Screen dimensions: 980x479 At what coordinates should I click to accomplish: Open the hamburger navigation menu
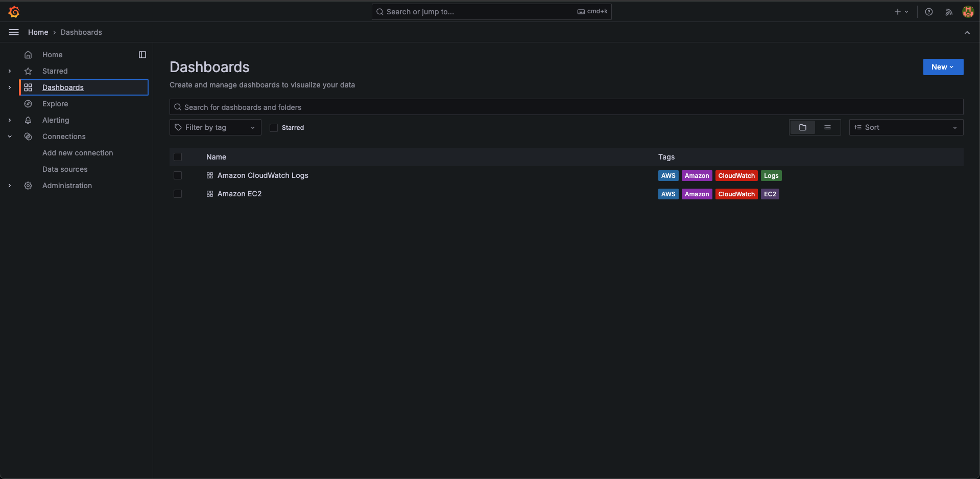click(14, 32)
